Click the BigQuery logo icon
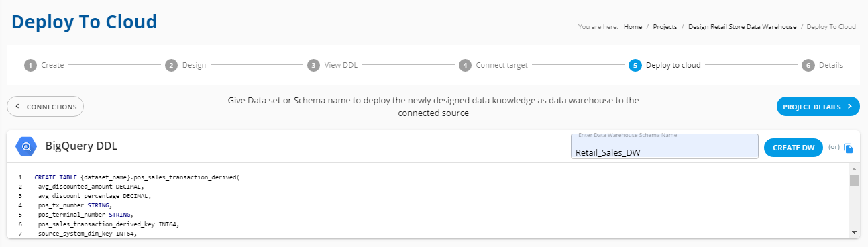 point(27,146)
